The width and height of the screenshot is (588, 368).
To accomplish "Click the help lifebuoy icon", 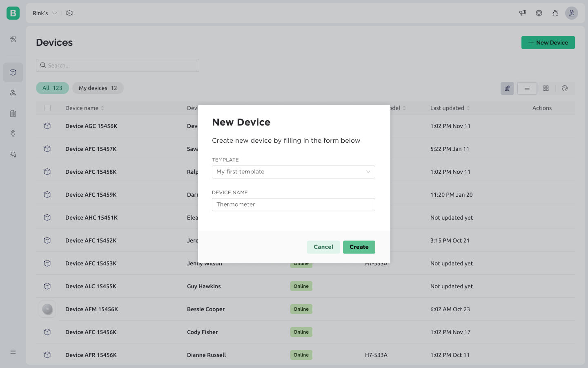I will [x=539, y=13].
